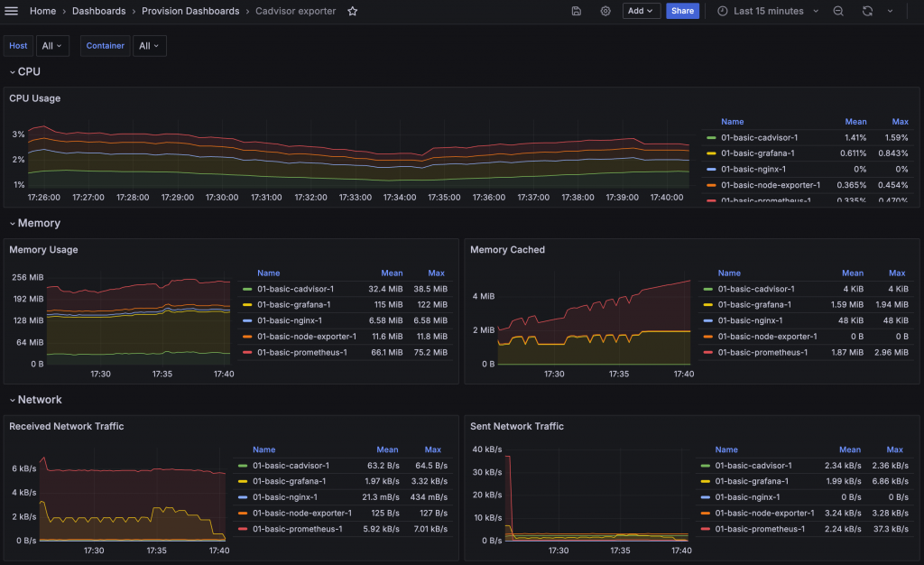Save the dashboard with disk icon

coord(577,11)
